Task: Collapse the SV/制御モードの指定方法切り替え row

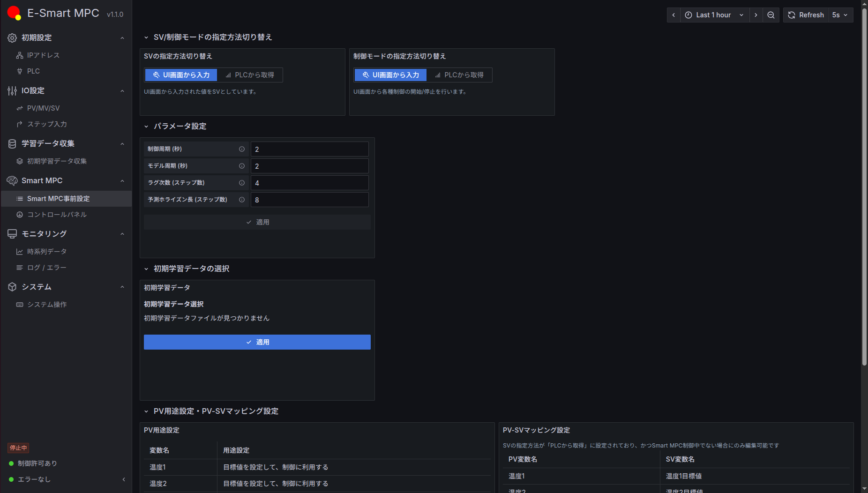Action: click(146, 37)
